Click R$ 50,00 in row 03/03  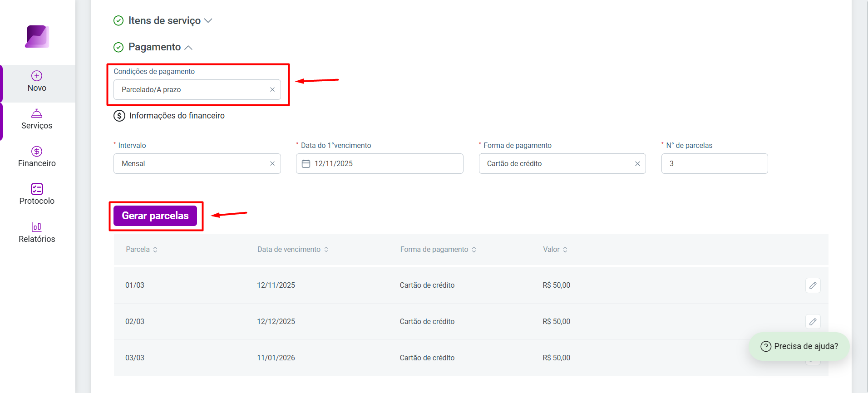pos(557,358)
